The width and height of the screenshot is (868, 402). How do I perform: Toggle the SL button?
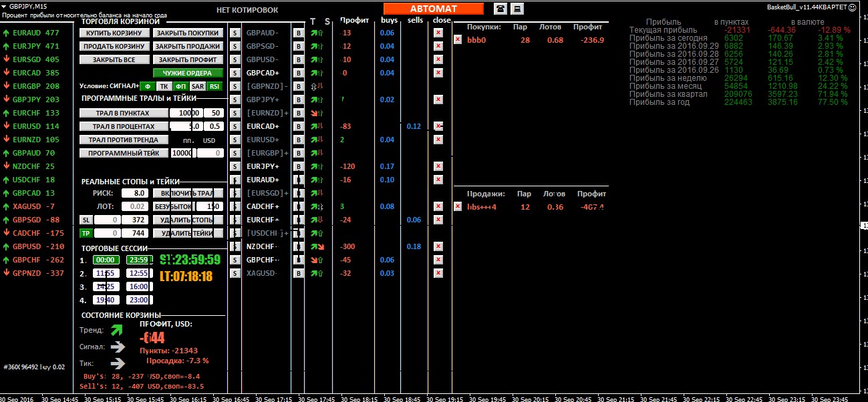[86, 220]
